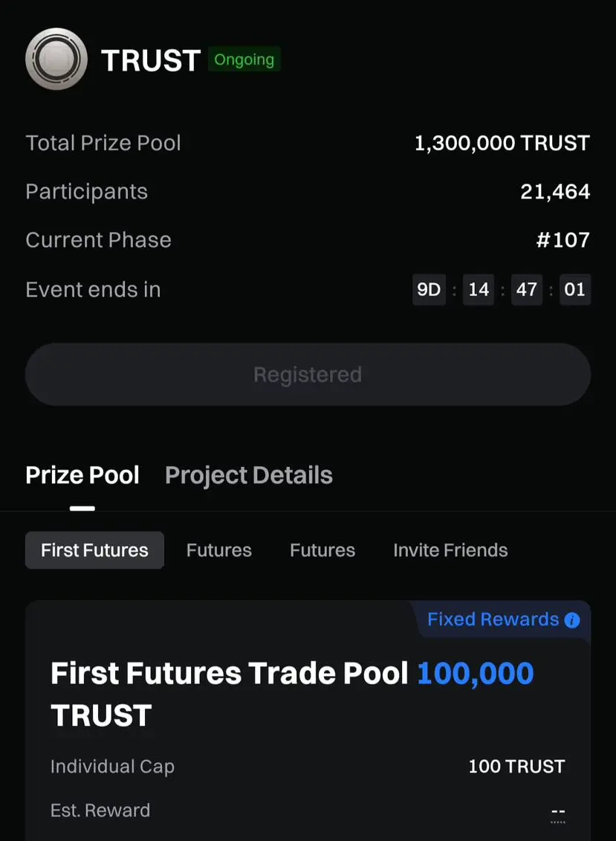The width and height of the screenshot is (616, 841).
Task: Tap the countdown minutes box showing 47
Action: pyautogui.click(x=526, y=289)
